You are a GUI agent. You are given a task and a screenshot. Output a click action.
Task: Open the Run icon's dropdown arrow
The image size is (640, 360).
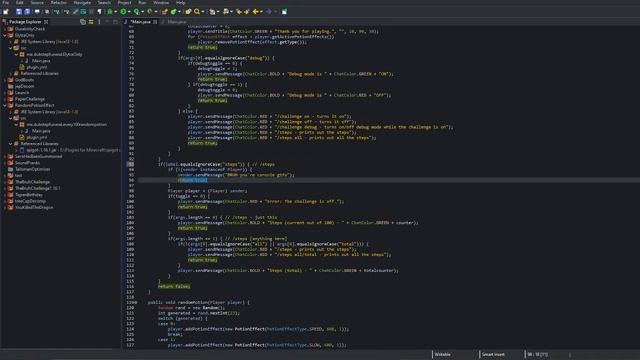[x=129, y=12]
